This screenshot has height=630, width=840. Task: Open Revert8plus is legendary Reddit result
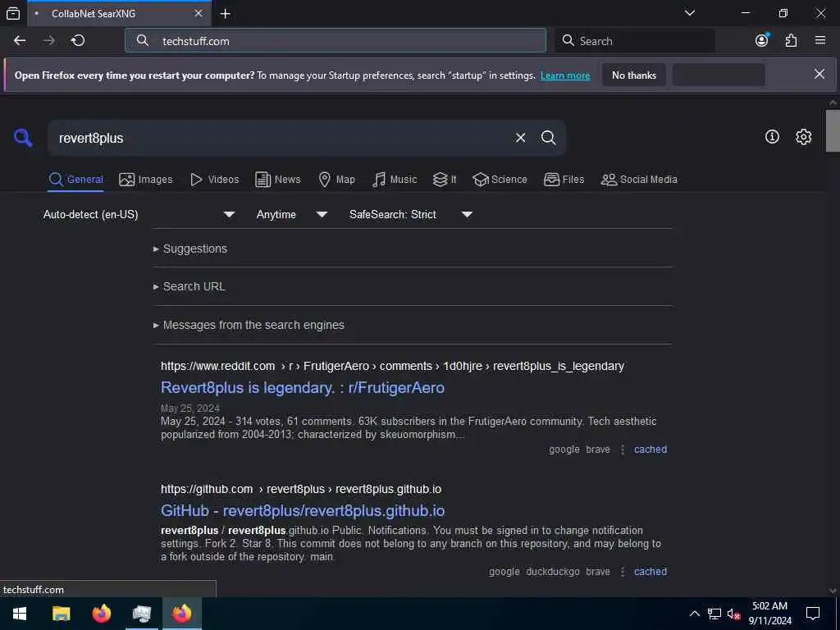tap(303, 387)
